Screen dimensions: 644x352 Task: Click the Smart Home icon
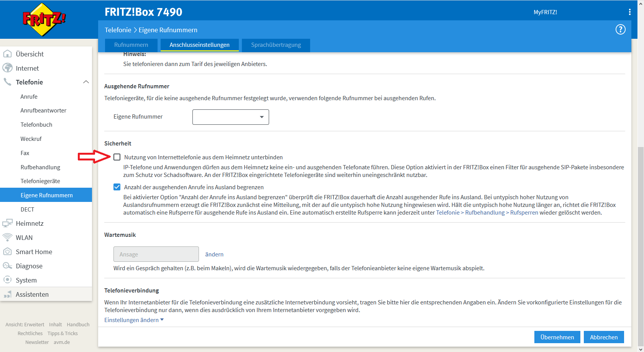[x=7, y=252]
